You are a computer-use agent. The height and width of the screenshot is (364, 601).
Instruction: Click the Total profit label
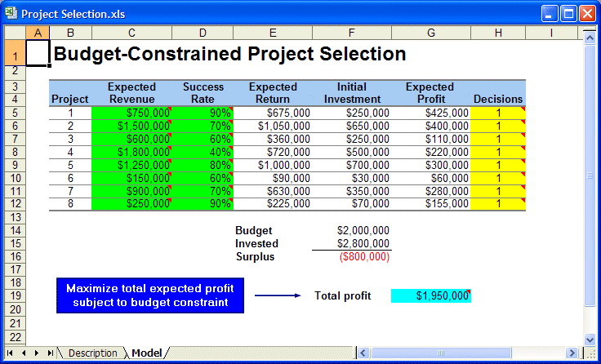tap(343, 295)
